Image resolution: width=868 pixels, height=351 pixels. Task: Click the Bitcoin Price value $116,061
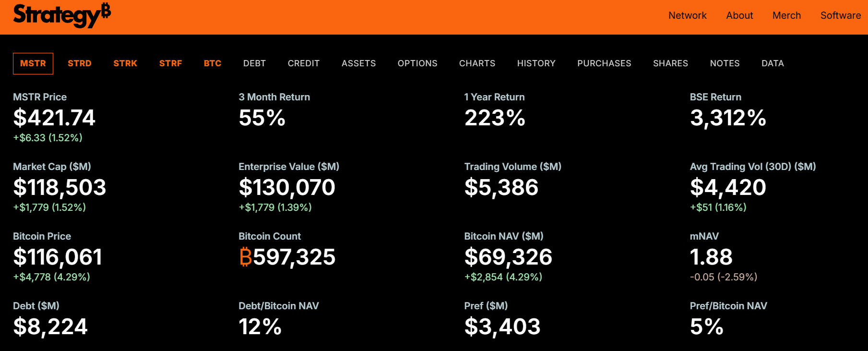58,257
